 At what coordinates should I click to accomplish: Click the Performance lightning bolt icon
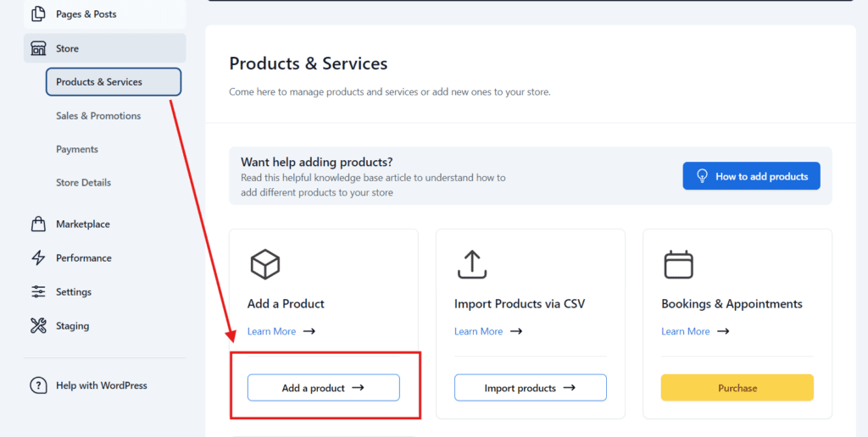point(38,257)
